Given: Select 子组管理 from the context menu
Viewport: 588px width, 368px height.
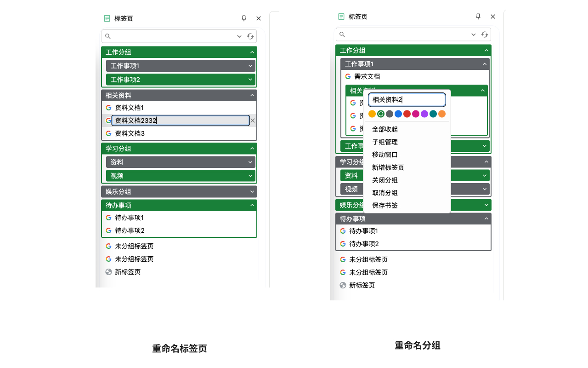Looking at the screenshot, I should (x=385, y=142).
